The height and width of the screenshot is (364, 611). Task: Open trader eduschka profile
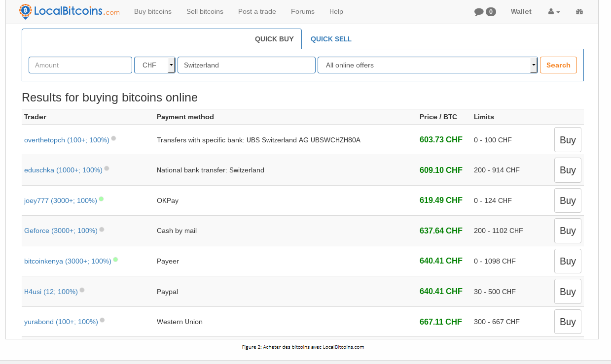(63, 170)
